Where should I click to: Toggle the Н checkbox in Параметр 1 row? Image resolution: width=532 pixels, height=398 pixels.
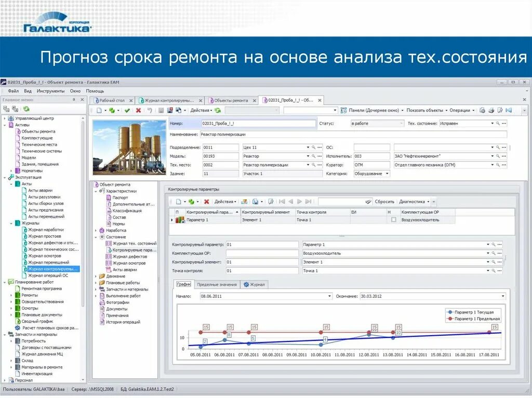tap(394, 220)
